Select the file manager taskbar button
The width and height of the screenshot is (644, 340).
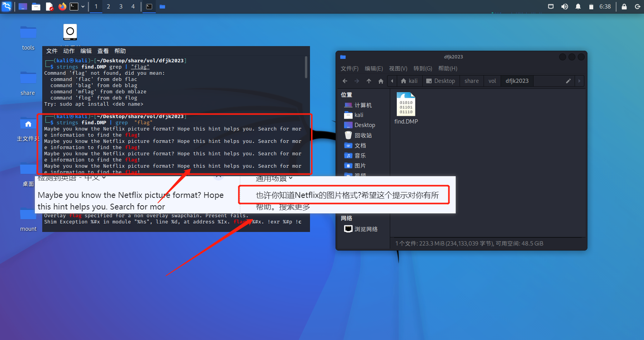coord(162,7)
